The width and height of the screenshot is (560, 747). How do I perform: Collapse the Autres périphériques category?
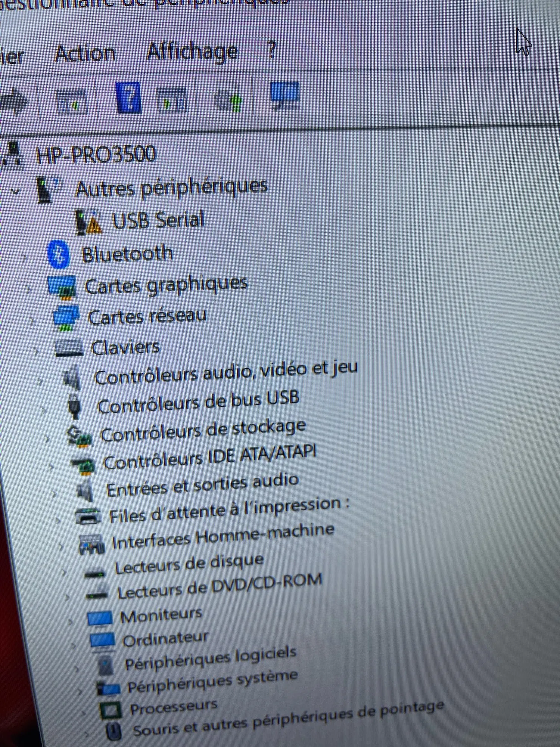pyautogui.click(x=16, y=192)
